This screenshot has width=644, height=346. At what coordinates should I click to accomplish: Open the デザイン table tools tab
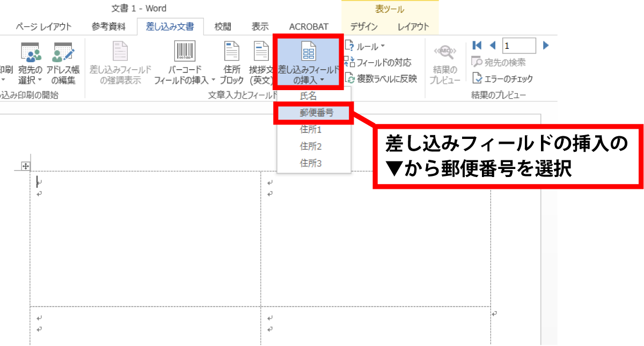pyautogui.click(x=364, y=27)
